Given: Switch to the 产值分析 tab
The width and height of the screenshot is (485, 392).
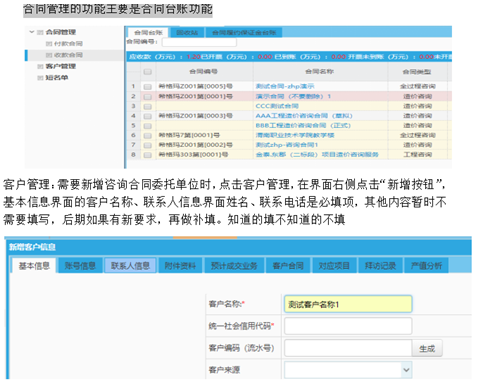Looking at the screenshot, I should coord(426,266).
